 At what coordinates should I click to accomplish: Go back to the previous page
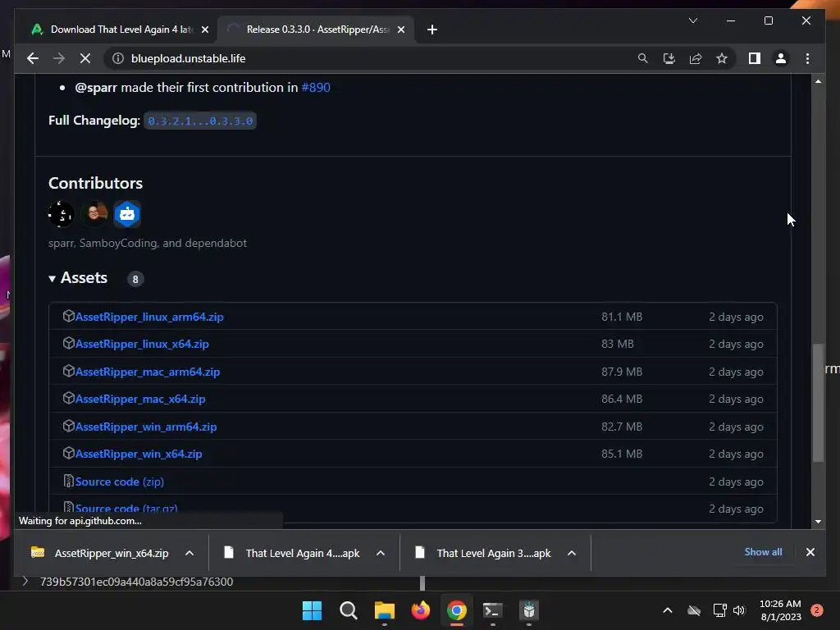click(33, 58)
